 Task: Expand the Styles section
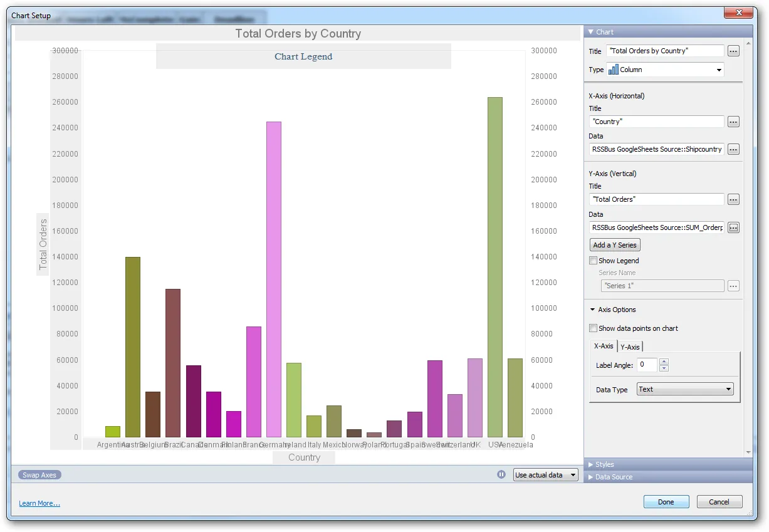tap(605, 464)
